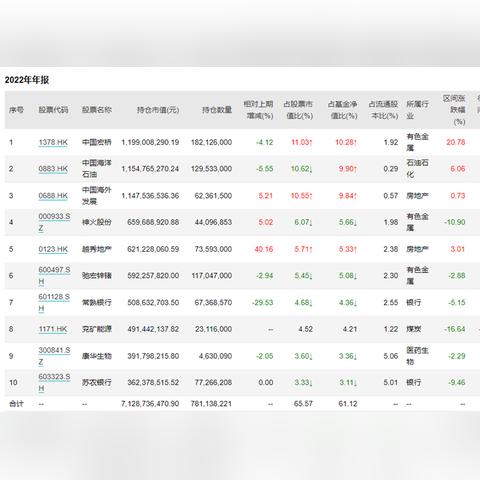Click the 持仓市值(元) column header
This screenshot has width=480, height=480.
point(158,110)
